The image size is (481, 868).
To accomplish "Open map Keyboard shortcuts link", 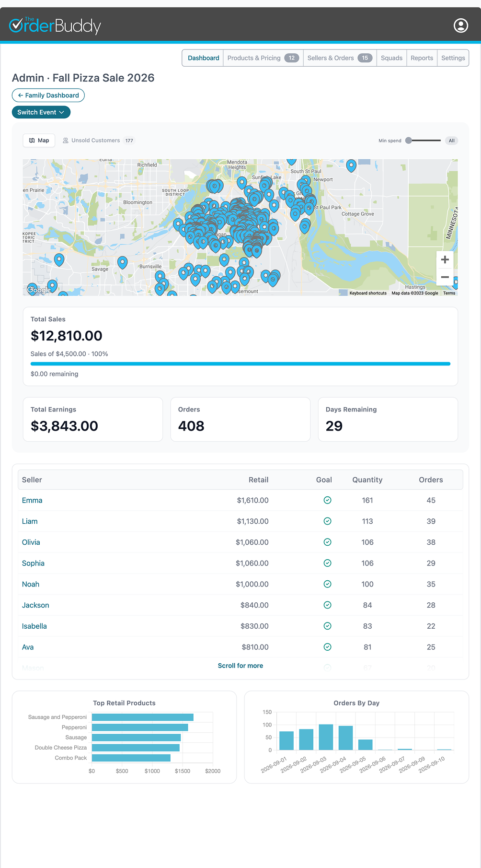I will [368, 293].
